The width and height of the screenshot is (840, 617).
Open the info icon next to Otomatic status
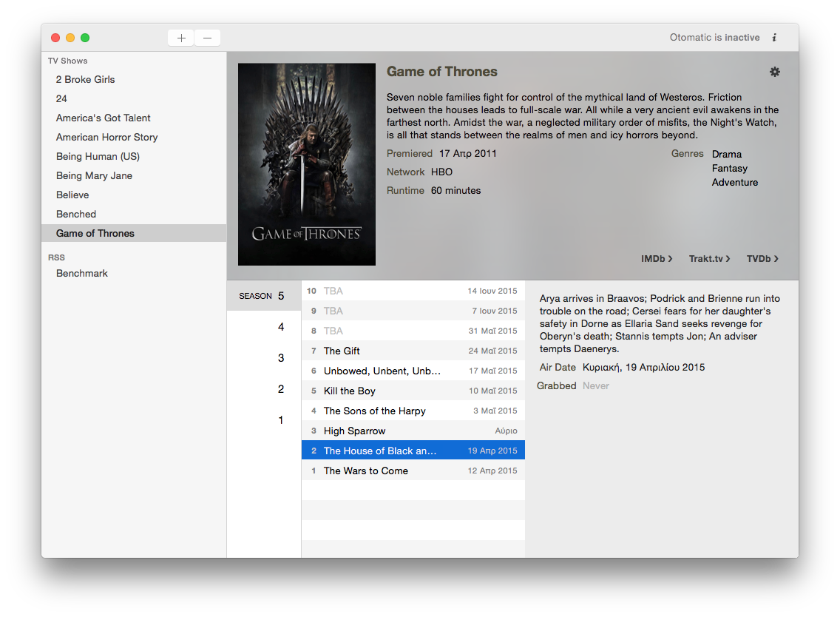[774, 38]
